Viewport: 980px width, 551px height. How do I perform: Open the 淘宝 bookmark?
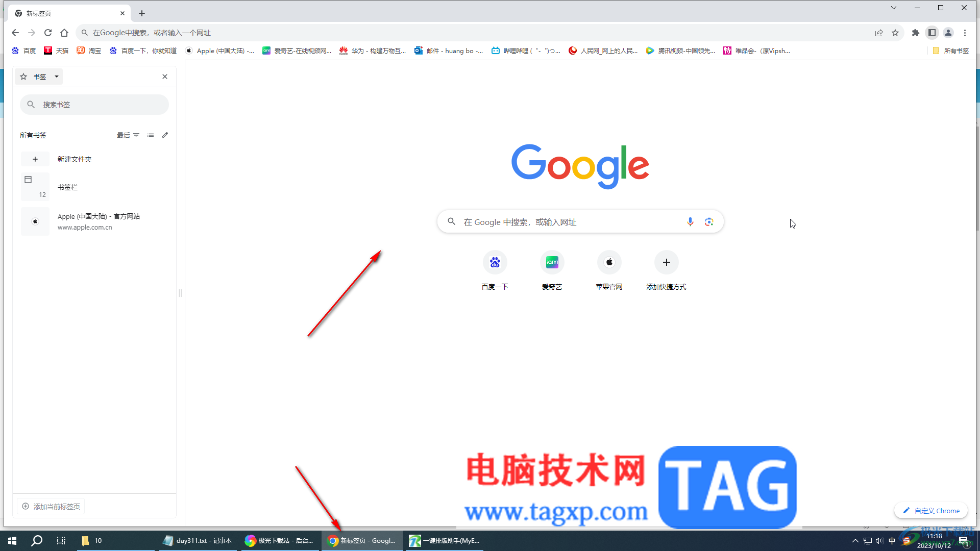click(x=89, y=51)
